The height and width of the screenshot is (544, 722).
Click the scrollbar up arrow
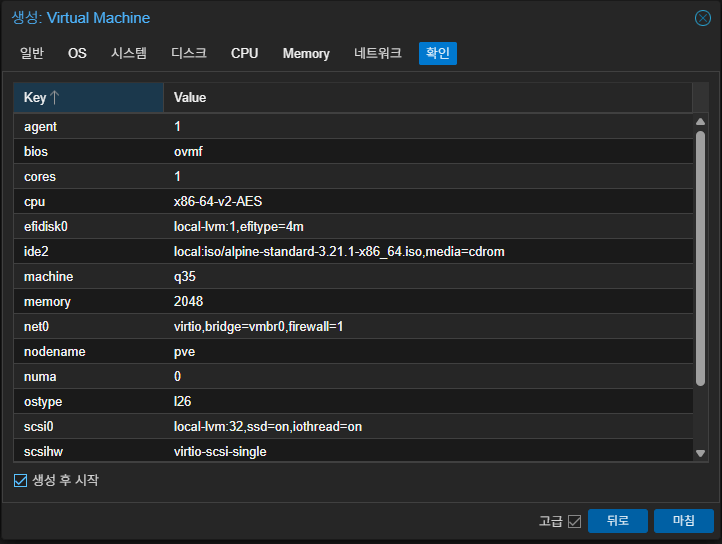coord(700,122)
